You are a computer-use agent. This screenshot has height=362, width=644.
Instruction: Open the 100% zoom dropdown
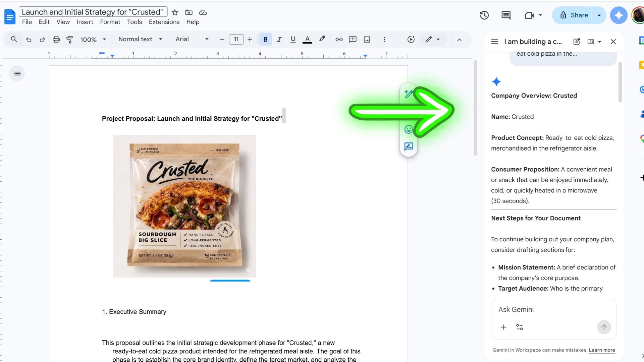[93, 40]
